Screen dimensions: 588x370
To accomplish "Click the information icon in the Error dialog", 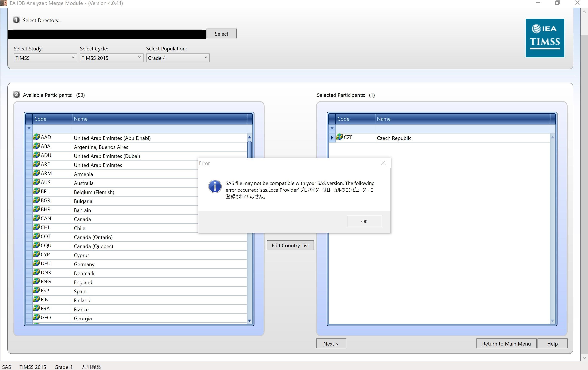I will [x=215, y=186].
